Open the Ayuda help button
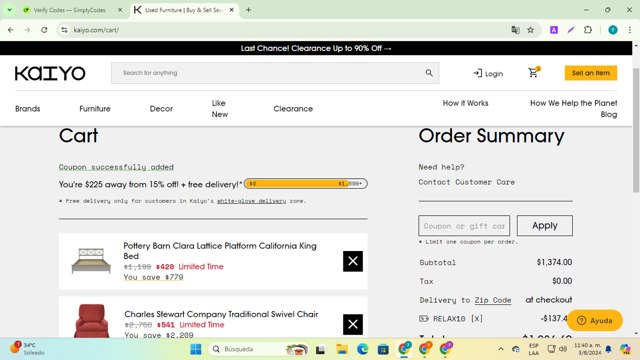The image size is (640, 360). [x=594, y=320]
